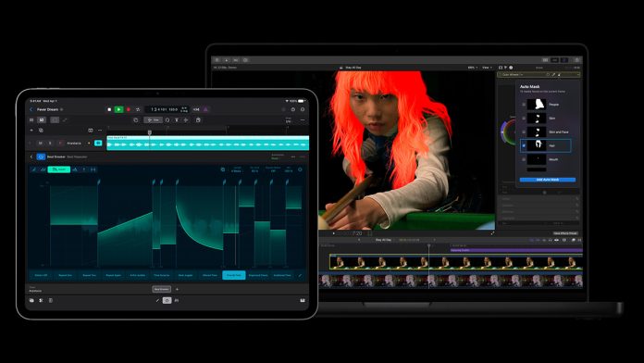
Task: Tap the grid view icon in iPad toolbar
Action: (x=31, y=120)
